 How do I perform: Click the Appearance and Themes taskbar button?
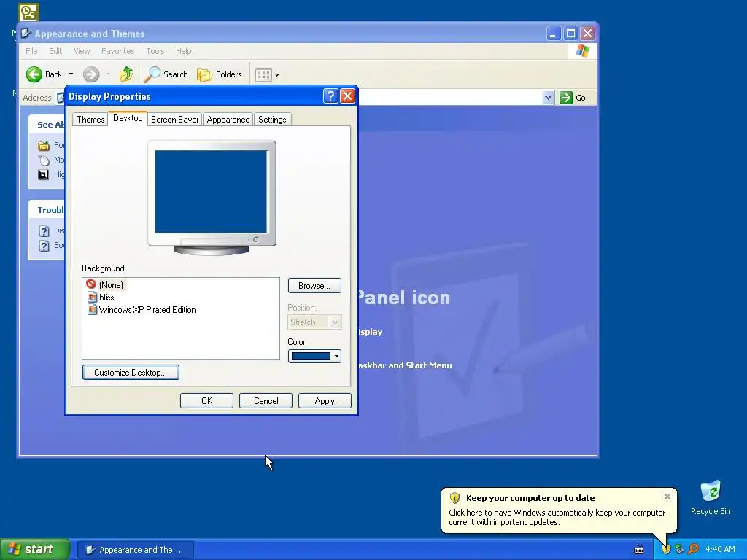[x=135, y=550]
